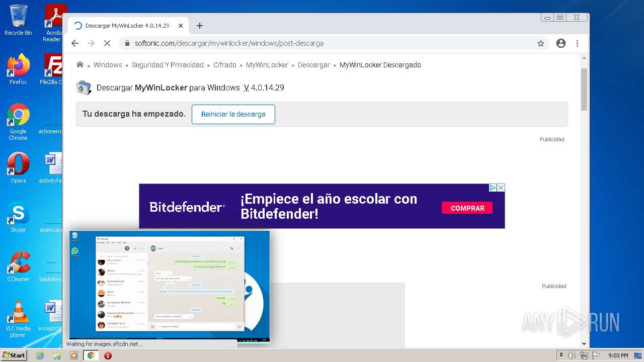Open Recycle Bin on the desktop
The image size is (644, 362).
point(18,20)
